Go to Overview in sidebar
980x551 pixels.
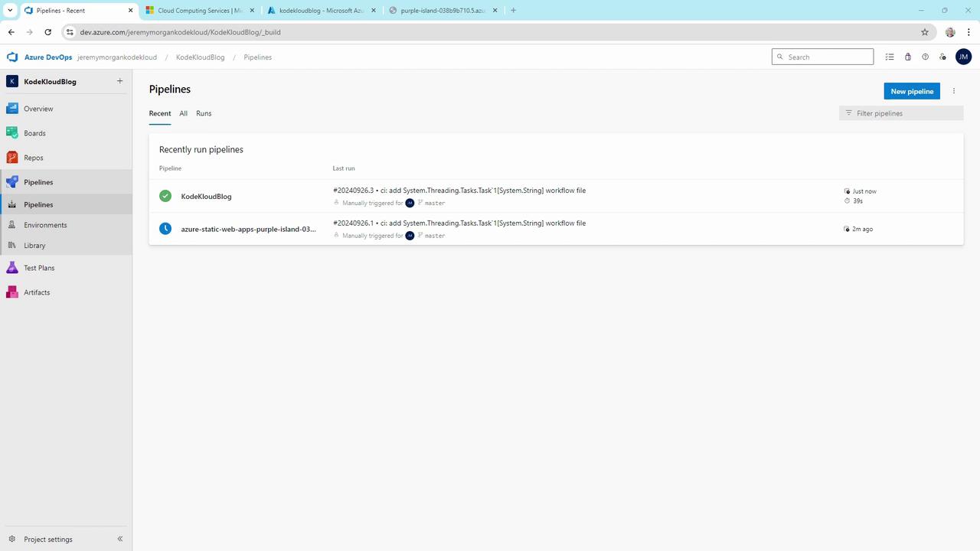38,109
